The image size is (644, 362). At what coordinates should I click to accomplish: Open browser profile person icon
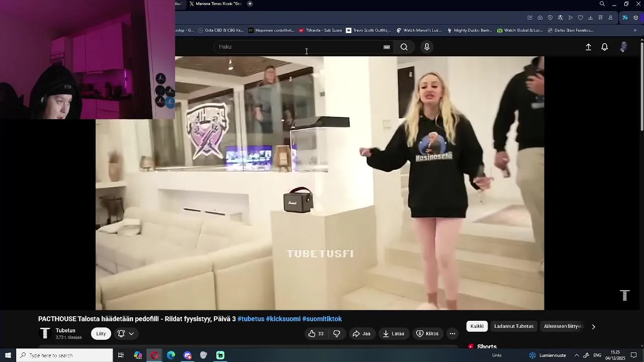[x=610, y=18]
